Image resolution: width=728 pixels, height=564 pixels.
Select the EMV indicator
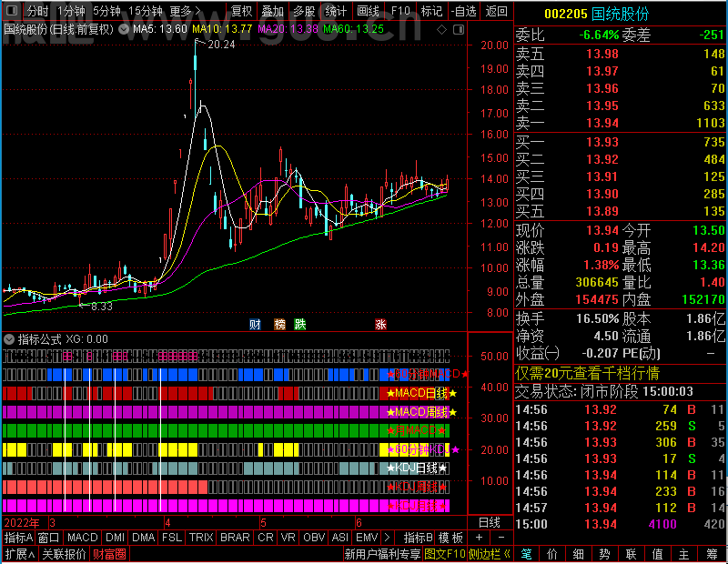(367, 538)
